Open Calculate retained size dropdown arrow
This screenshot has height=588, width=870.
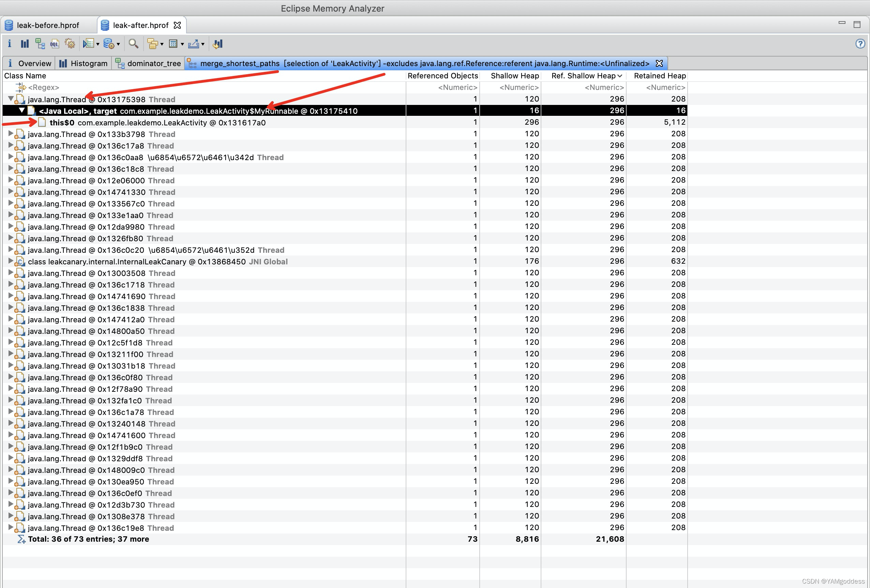click(x=182, y=45)
